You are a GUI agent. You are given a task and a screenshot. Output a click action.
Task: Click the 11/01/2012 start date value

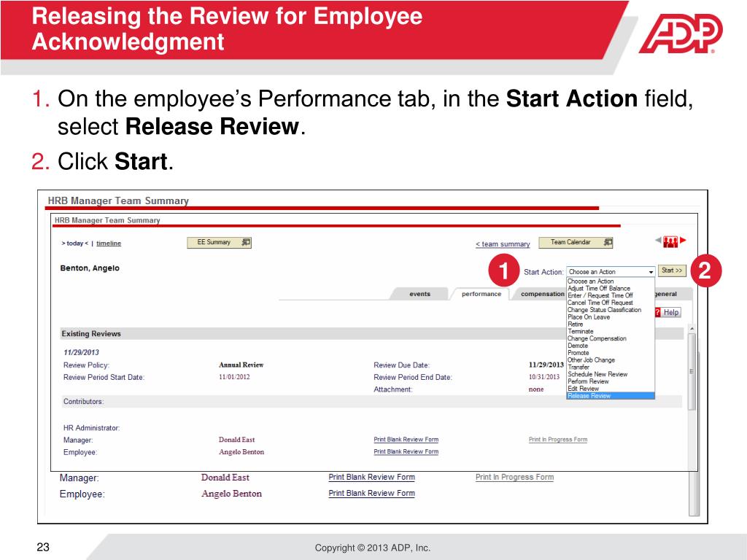coord(234,377)
